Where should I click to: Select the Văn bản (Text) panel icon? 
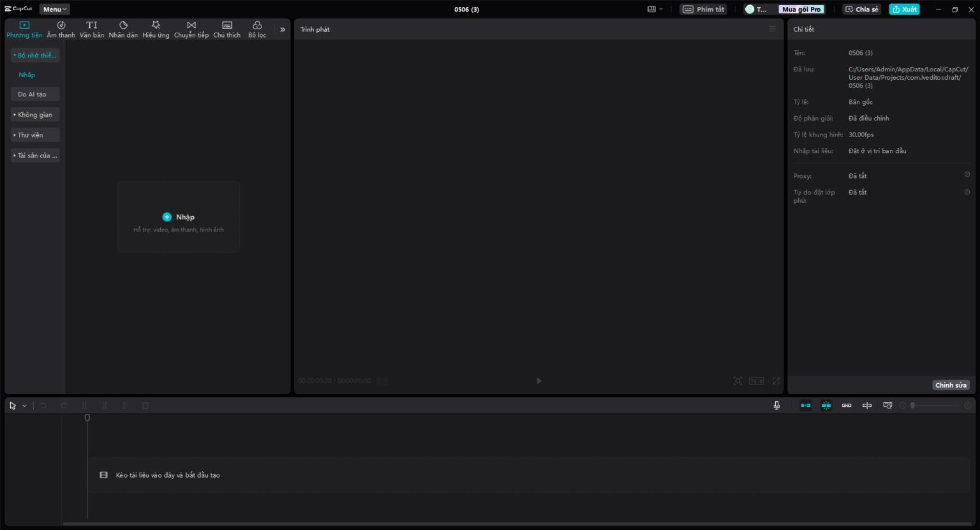click(x=92, y=29)
